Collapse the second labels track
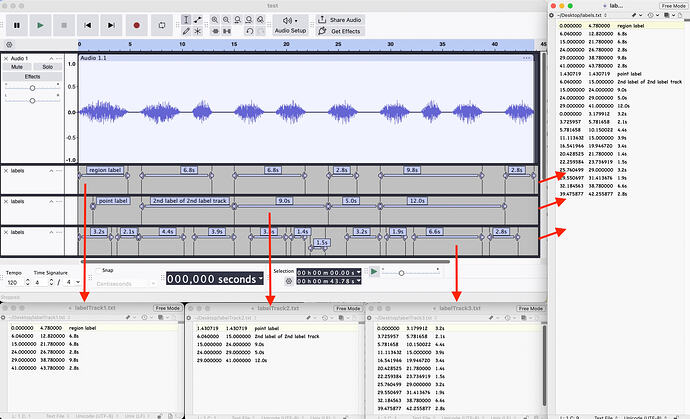The height and width of the screenshot is (419, 690). [x=51, y=202]
